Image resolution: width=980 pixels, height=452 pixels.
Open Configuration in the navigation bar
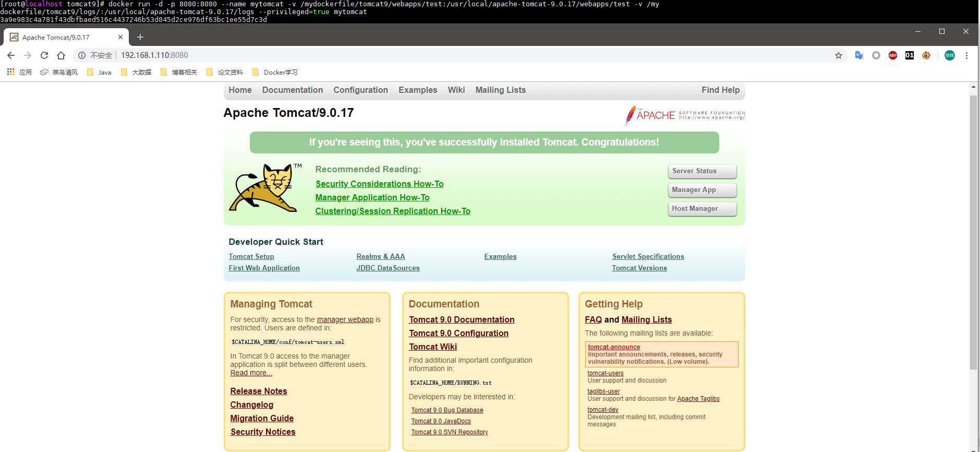point(360,90)
